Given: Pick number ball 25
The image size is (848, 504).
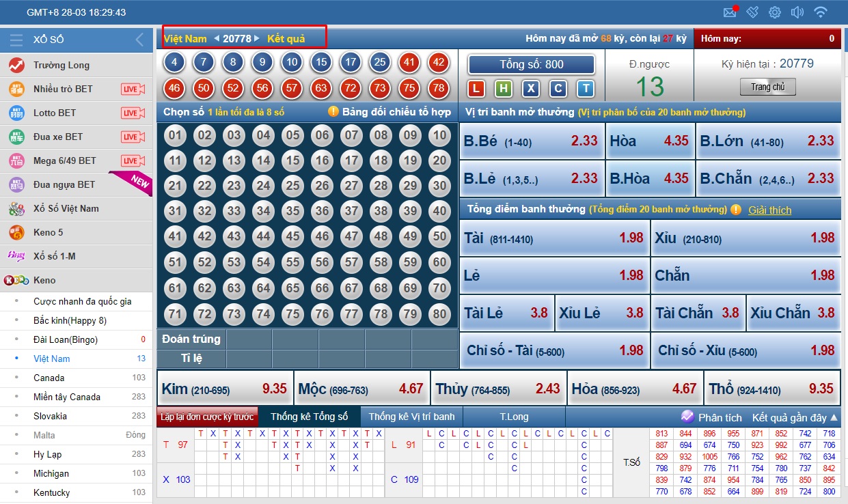Looking at the screenshot, I should pos(292,186).
